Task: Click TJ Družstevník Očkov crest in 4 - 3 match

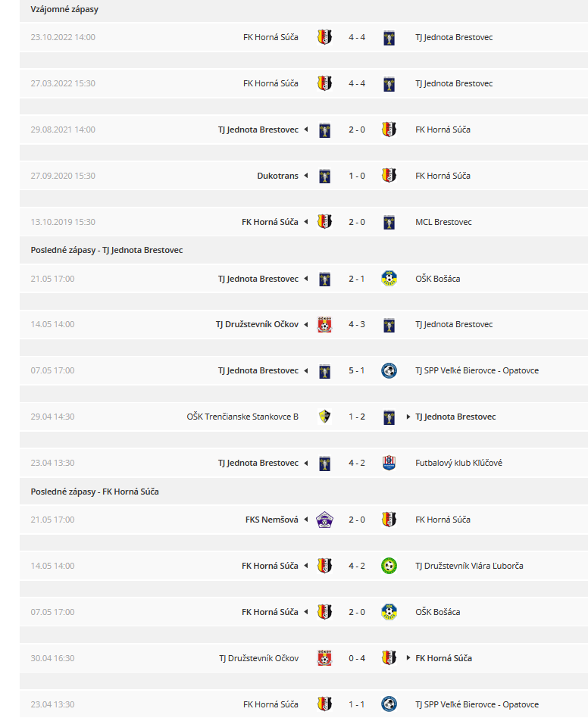Action: [x=324, y=325]
